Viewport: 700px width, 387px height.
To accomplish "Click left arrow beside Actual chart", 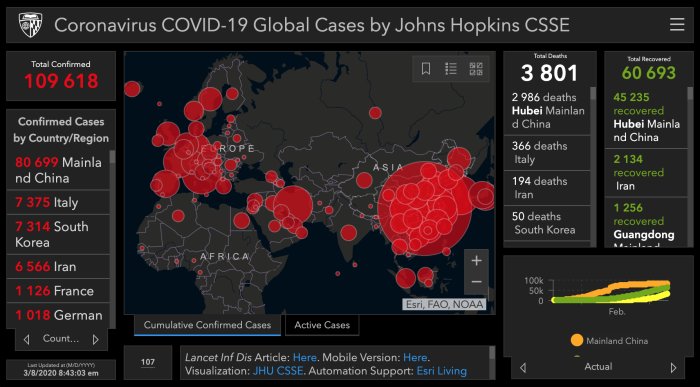I will (523, 368).
